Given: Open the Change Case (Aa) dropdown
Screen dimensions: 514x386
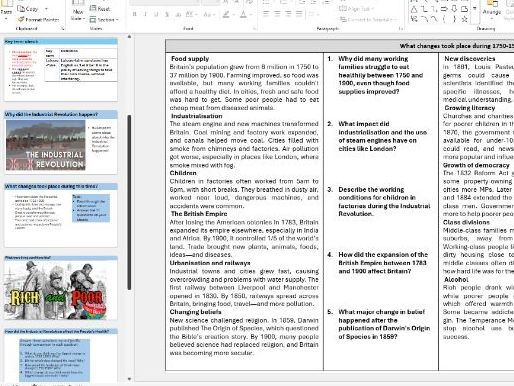Looking at the screenshot, I should pos(208,14).
